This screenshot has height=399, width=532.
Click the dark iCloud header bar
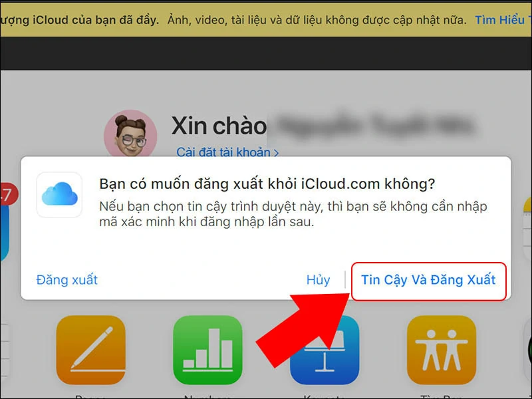266,53
